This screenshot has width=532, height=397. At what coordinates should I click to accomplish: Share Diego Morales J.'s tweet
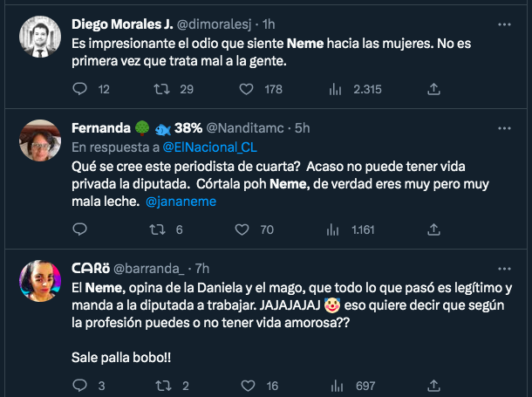click(434, 89)
